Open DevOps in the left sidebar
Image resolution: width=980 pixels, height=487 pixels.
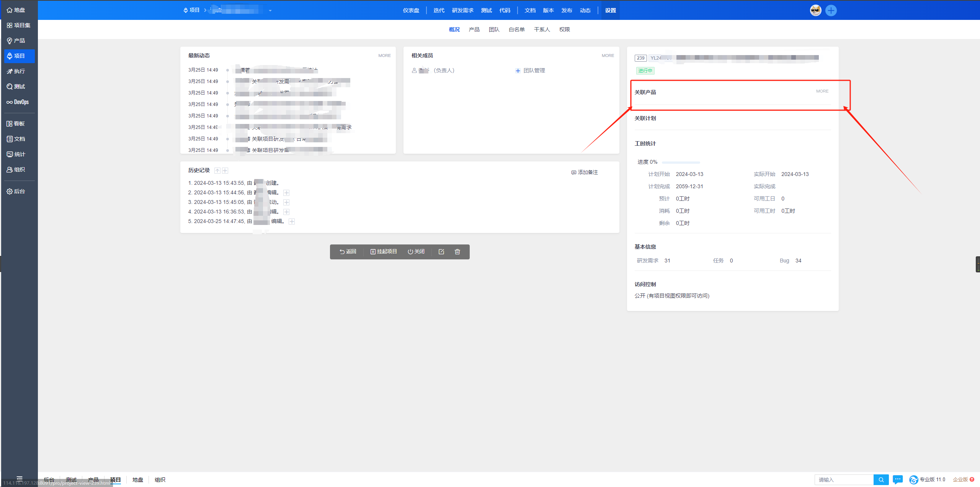coord(18,102)
